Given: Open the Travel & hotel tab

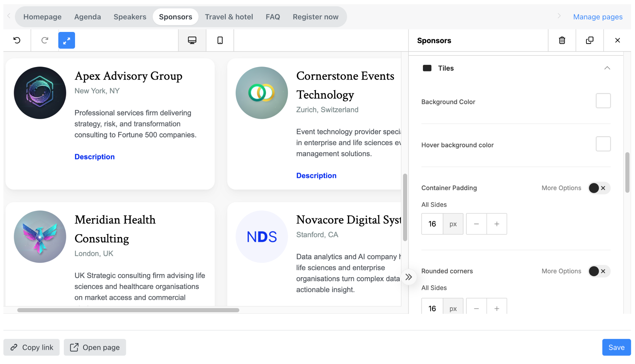Looking at the screenshot, I should (229, 17).
